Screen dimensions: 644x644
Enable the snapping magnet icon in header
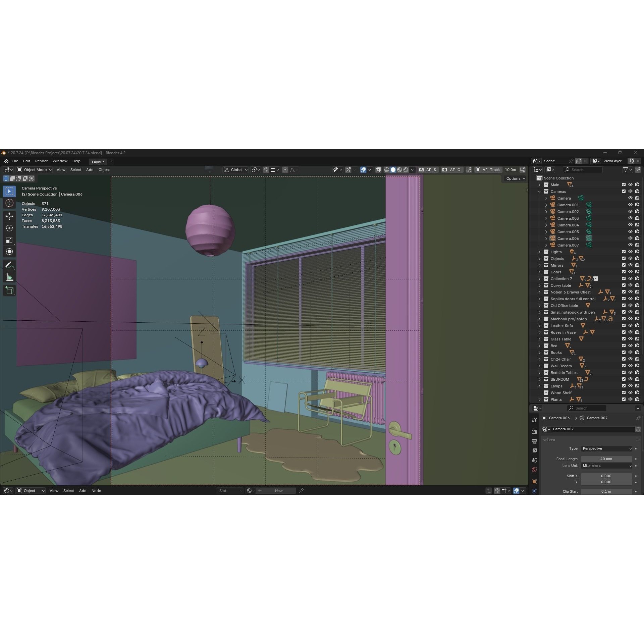[266, 170]
